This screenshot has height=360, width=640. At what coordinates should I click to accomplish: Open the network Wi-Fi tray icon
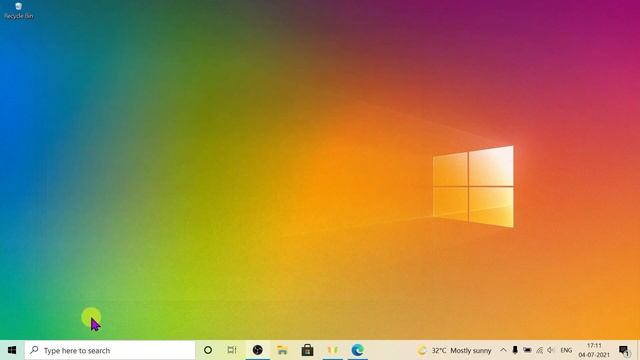pos(539,350)
